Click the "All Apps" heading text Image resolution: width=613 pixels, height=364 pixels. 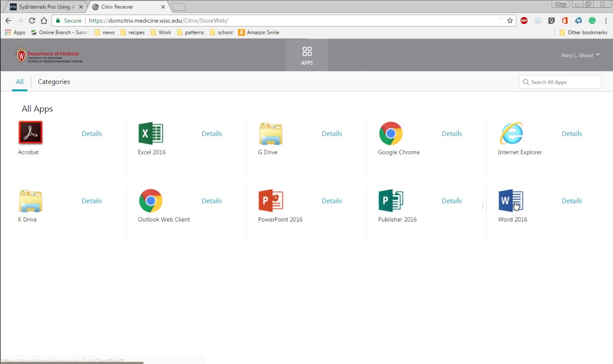tap(37, 109)
